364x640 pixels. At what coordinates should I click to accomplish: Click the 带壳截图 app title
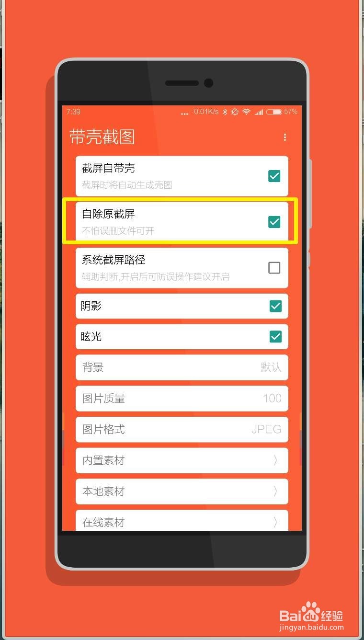(102, 137)
